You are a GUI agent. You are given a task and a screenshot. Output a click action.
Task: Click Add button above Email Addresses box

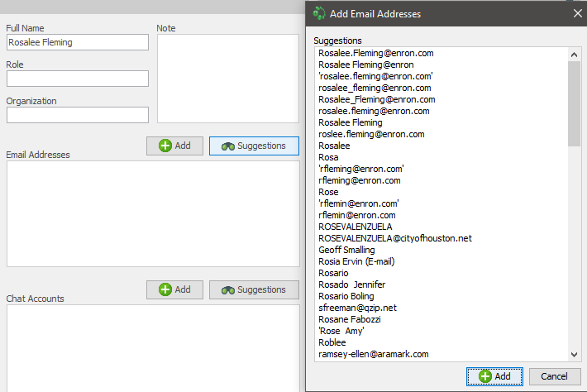tap(174, 146)
